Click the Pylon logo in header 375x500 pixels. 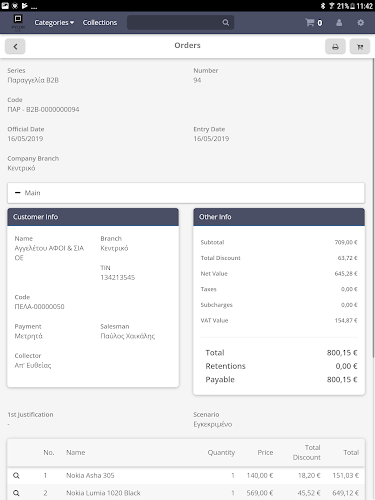(18, 22)
